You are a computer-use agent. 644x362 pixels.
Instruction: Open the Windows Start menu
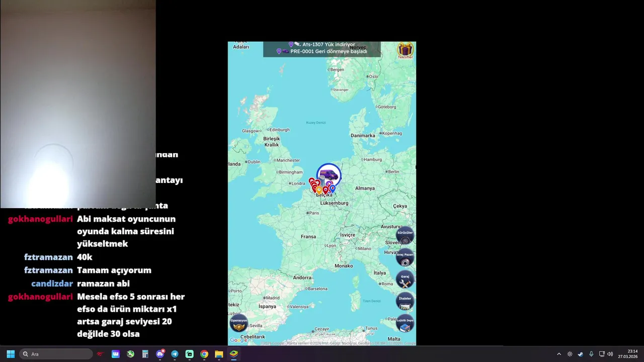(11, 354)
